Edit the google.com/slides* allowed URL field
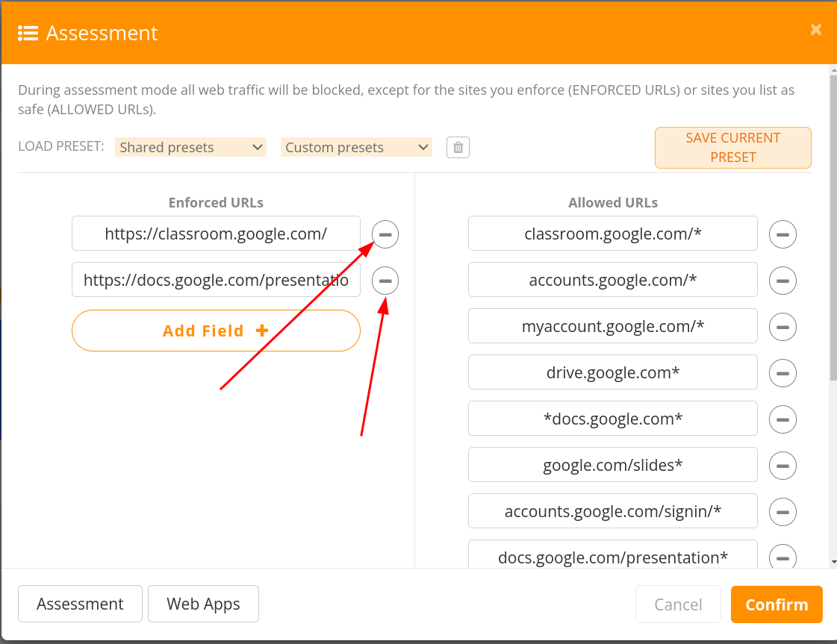Screen dimensions: 837x644 click(613, 465)
